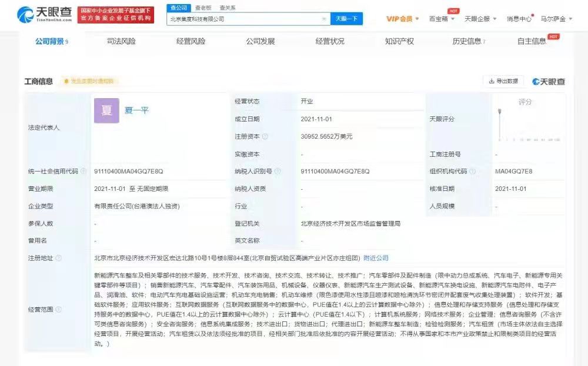Click the 工商注册号 label

(445, 154)
